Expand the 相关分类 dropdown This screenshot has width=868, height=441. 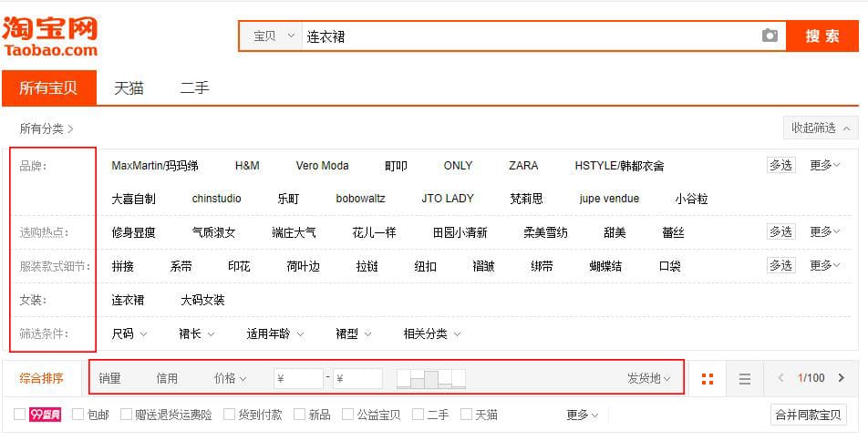tap(432, 334)
